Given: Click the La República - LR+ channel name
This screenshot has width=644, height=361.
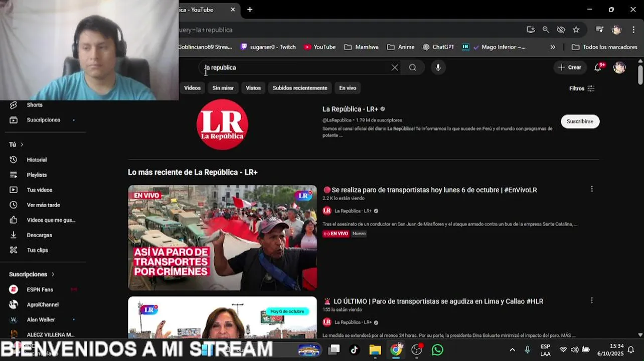Looking at the screenshot, I should click(x=350, y=109).
